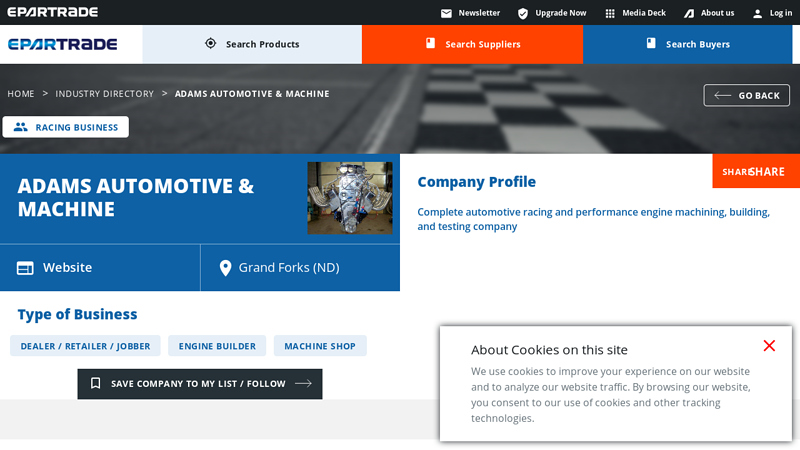Open the Search Buyers tab

click(x=691, y=44)
